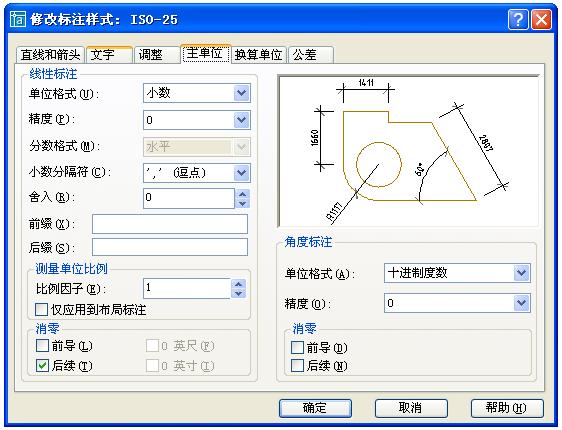
Task: Decrease 舍入 value with down arrow
Action: tap(242, 204)
